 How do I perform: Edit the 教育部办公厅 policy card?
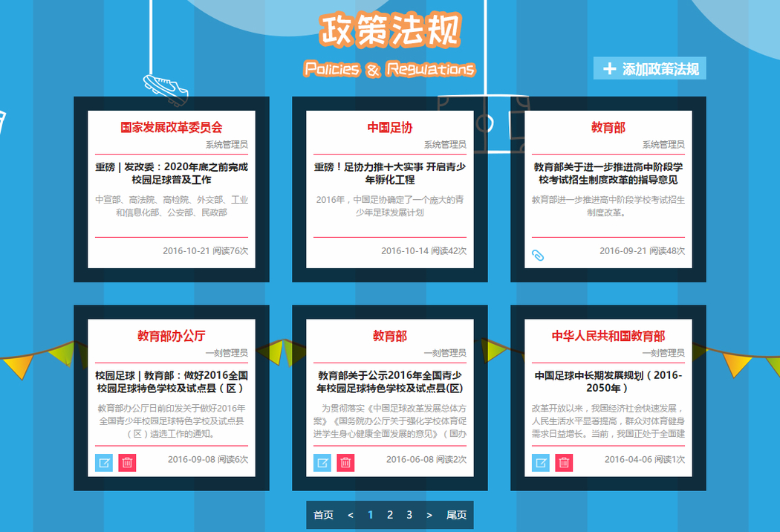pyautogui.click(x=104, y=463)
